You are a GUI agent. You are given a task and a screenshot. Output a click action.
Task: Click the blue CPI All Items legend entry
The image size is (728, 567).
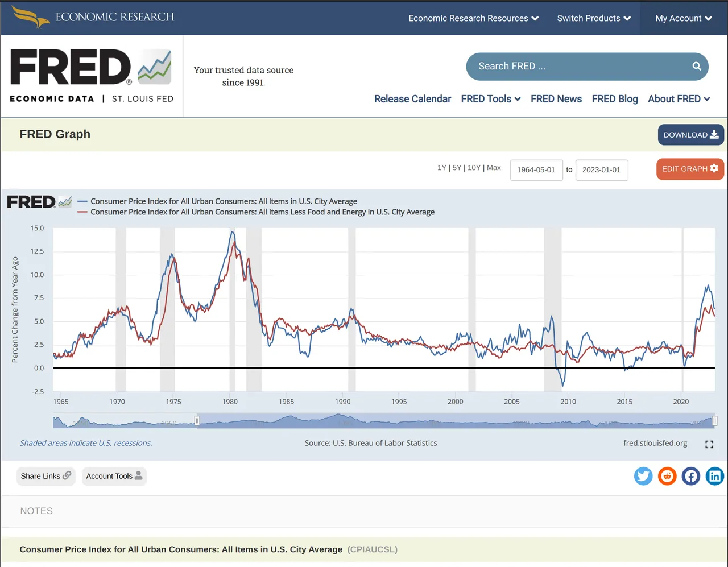tap(217, 201)
